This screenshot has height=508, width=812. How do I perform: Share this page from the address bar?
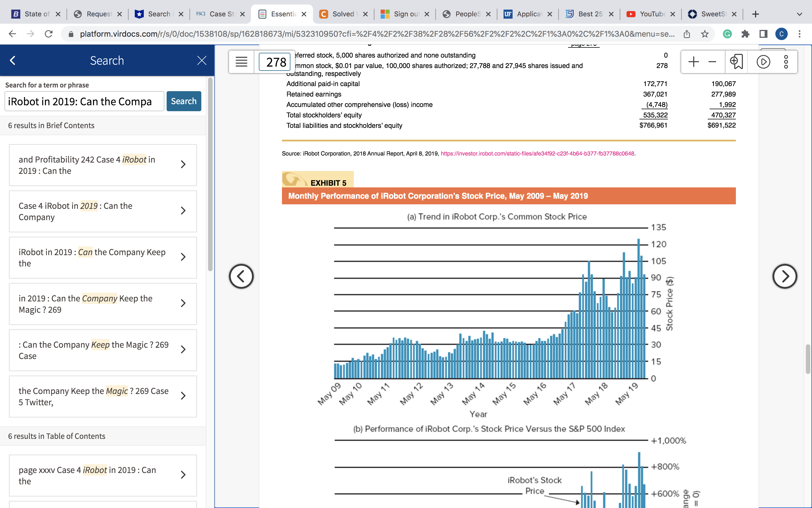click(x=687, y=34)
